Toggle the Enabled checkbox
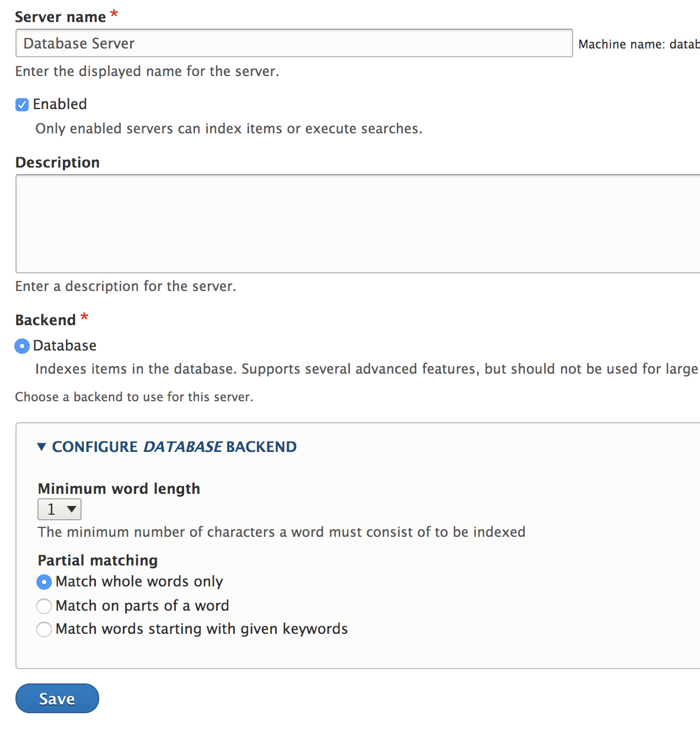Image resolution: width=700 pixels, height=754 pixels. click(22, 105)
